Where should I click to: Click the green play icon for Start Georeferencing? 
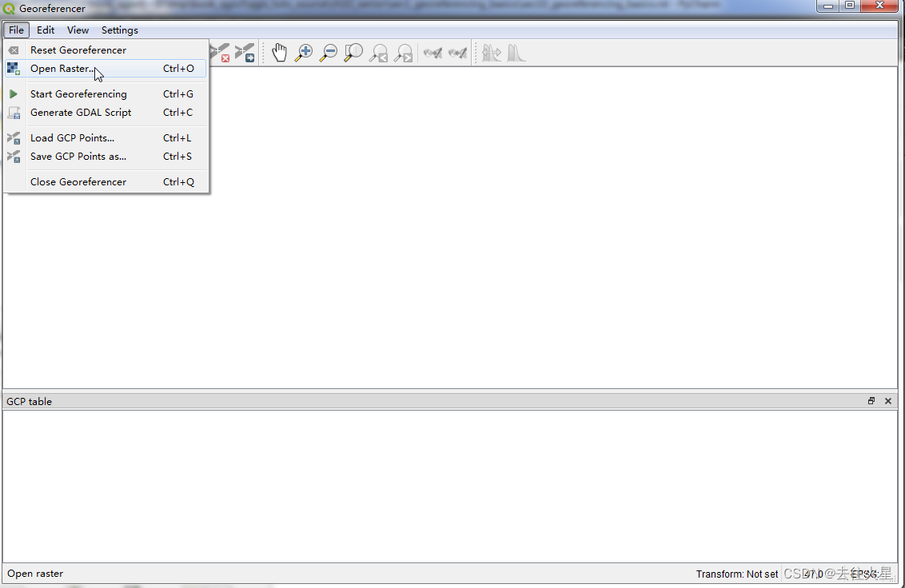pos(14,94)
